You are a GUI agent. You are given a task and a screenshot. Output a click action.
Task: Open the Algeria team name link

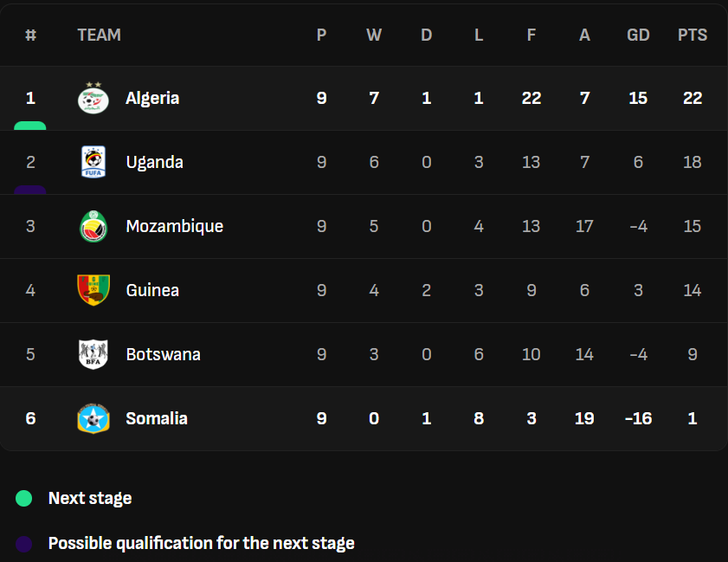152,98
